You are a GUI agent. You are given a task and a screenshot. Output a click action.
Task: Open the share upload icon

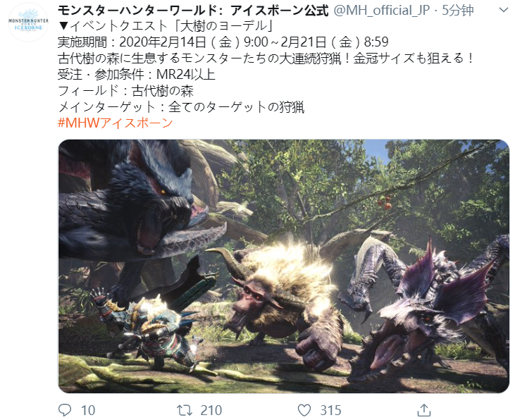[423, 409]
